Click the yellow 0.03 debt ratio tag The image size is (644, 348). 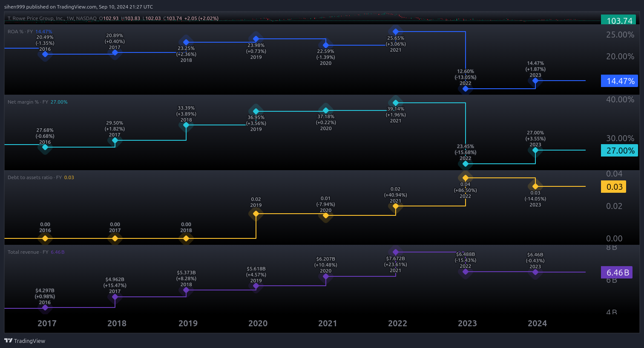(613, 186)
